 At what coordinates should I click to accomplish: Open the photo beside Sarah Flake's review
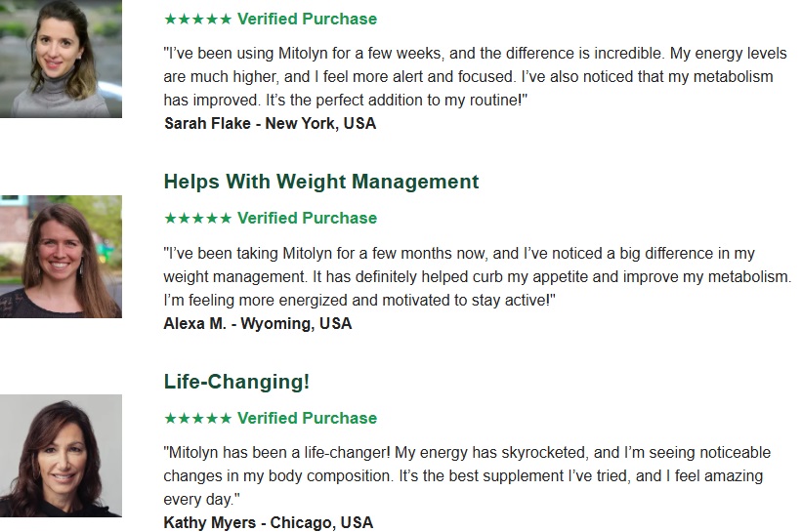[x=61, y=59]
